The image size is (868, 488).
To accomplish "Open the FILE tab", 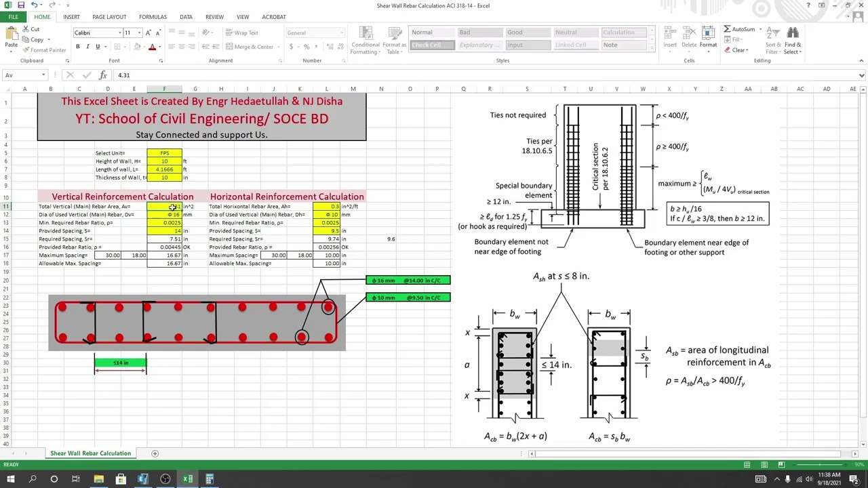I will click(x=13, y=17).
